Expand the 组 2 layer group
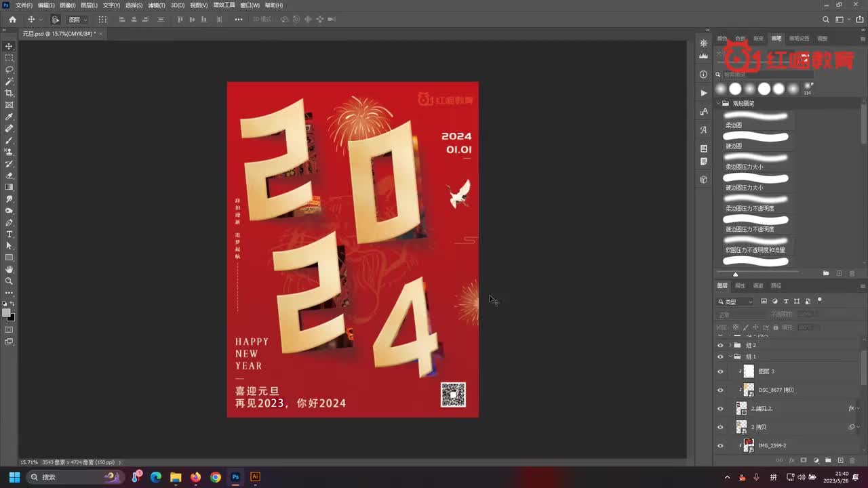868x488 pixels. [x=730, y=345]
